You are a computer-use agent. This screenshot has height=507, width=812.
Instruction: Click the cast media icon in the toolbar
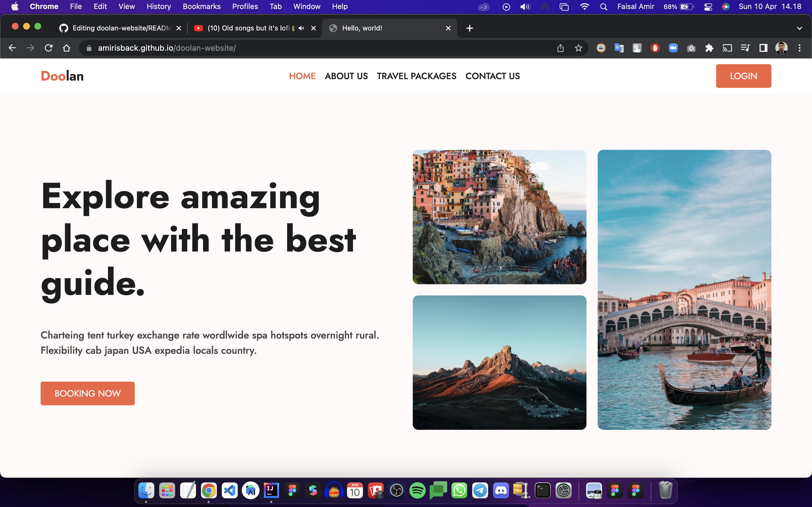tap(727, 48)
